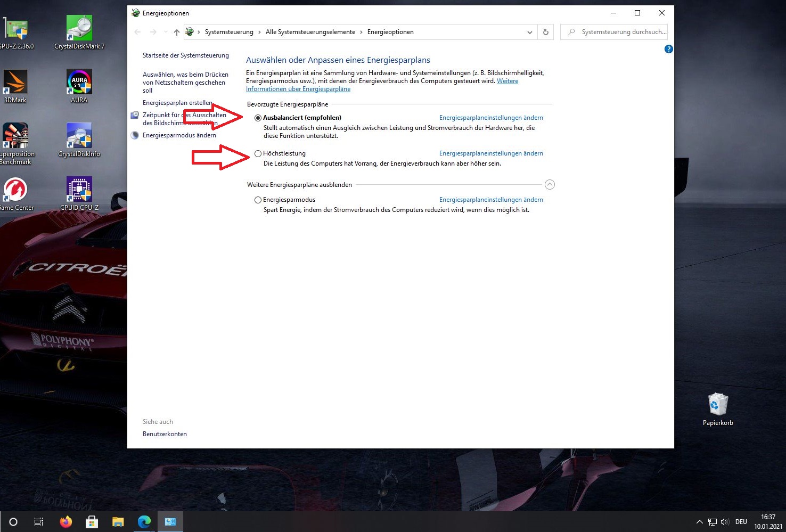Click Alle Systemsteuerungselemente breadcrumb

point(310,32)
